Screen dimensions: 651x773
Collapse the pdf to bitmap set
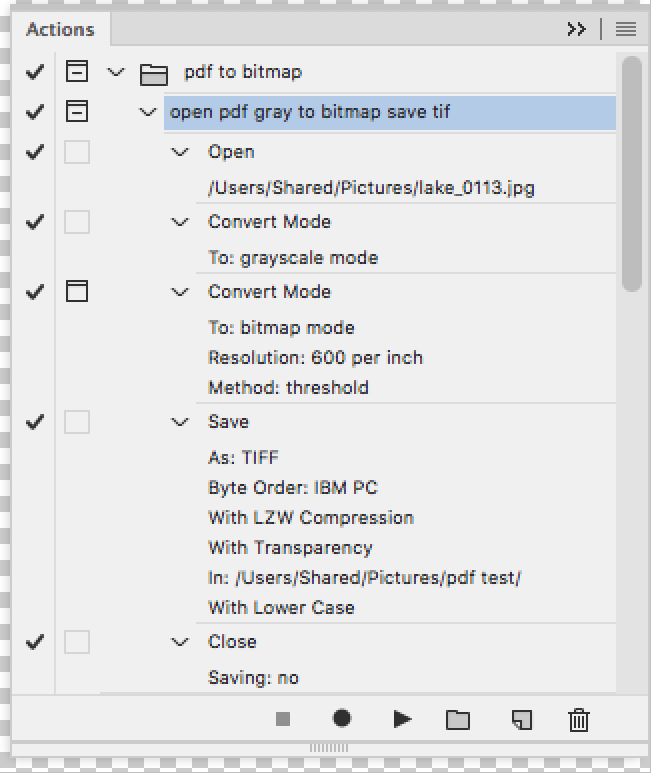pos(117,72)
